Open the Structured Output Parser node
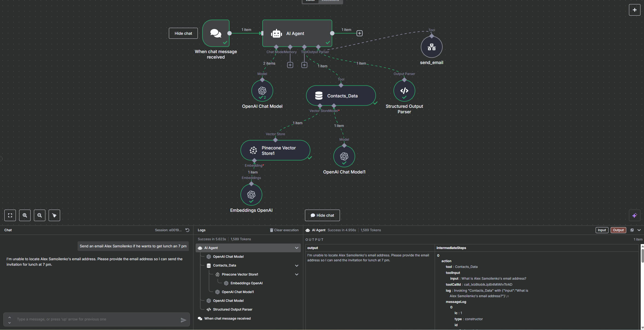Screen dimensions: 644x330 tap(404, 91)
